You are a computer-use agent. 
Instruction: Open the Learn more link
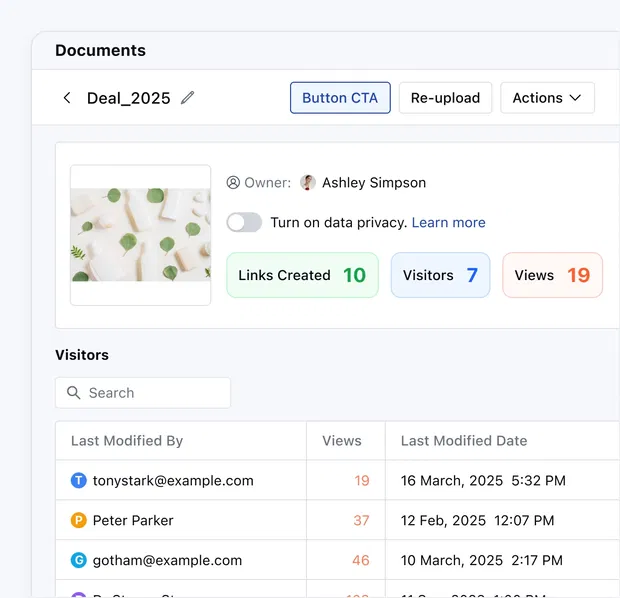[448, 223]
